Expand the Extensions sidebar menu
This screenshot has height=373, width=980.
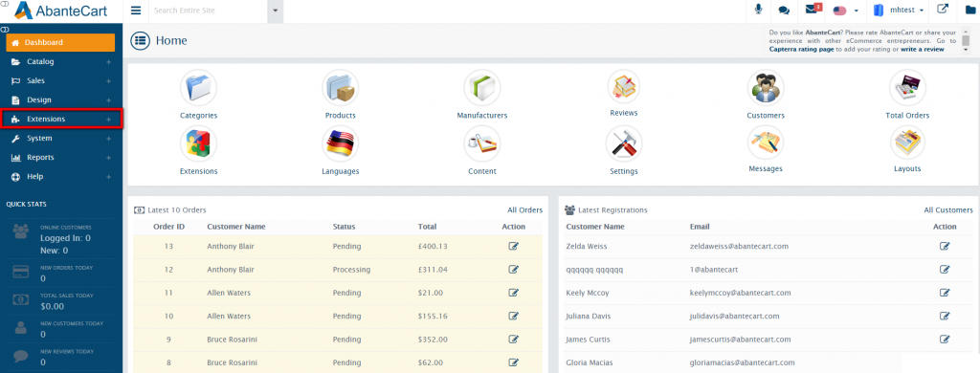coord(61,119)
